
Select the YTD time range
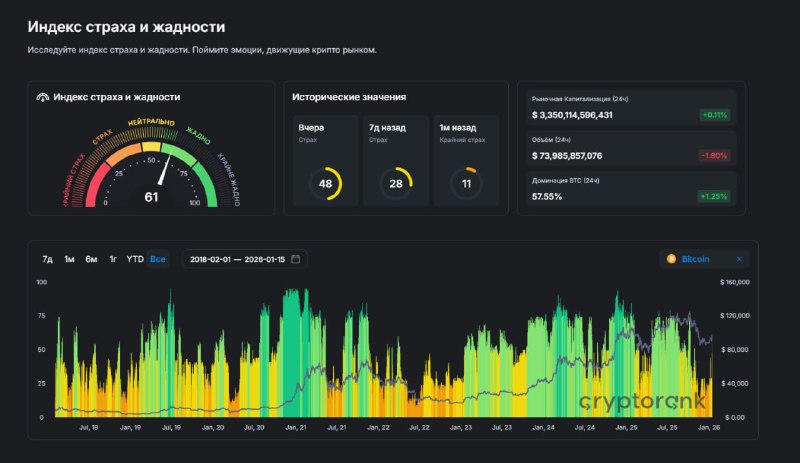[135, 259]
